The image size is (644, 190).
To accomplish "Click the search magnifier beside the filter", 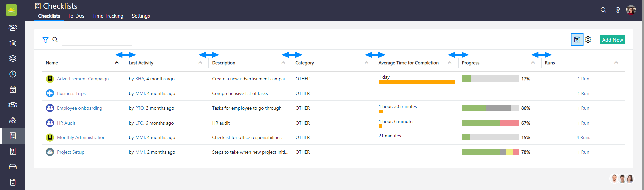I will pyautogui.click(x=55, y=40).
